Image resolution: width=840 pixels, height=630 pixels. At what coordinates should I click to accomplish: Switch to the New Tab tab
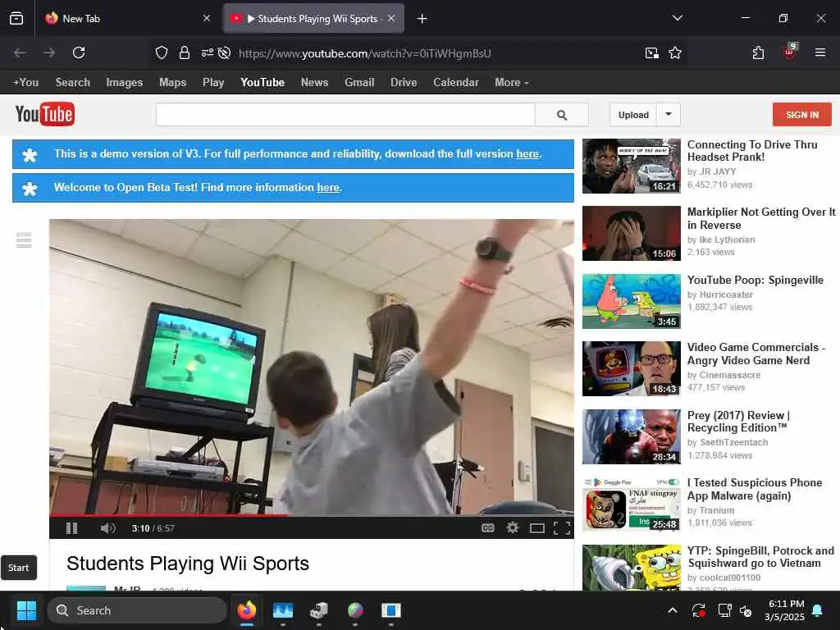pos(127,19)
